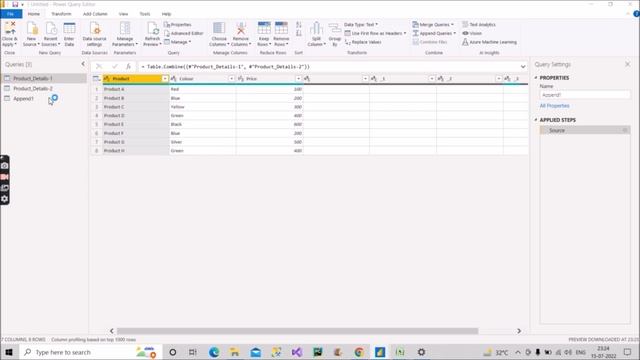Sort ascending icon
Screen dimensions: 640x360
pyautogui.click(x=299, y=25)
